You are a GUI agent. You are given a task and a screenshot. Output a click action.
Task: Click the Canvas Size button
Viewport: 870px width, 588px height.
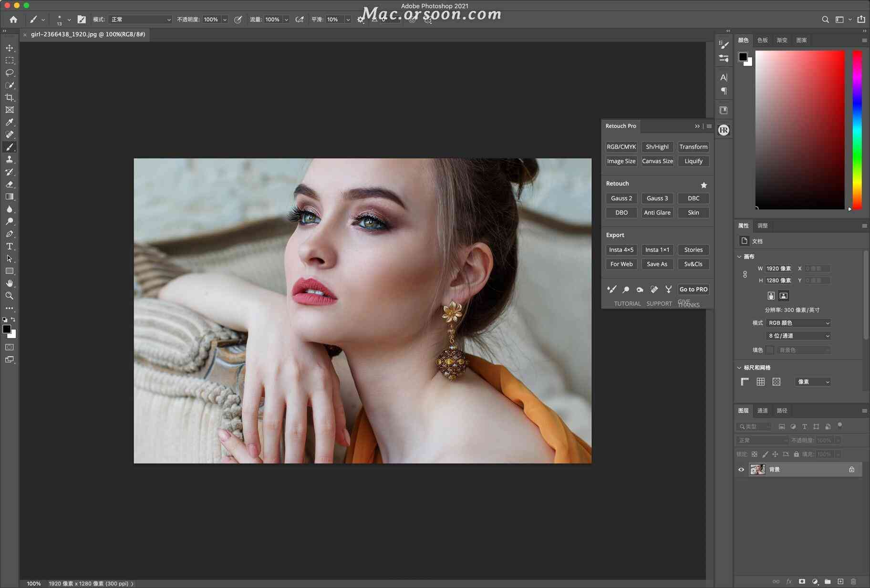[657, 161]
